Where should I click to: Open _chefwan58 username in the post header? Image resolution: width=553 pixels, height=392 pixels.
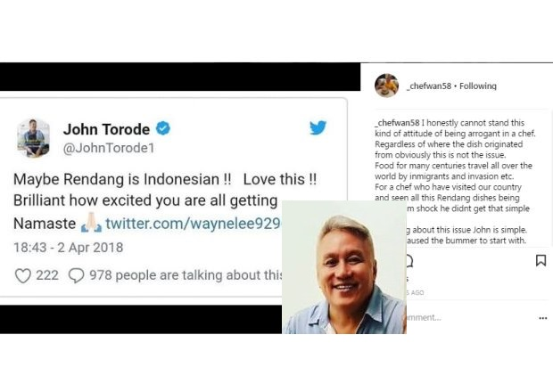tap(428, 86)
